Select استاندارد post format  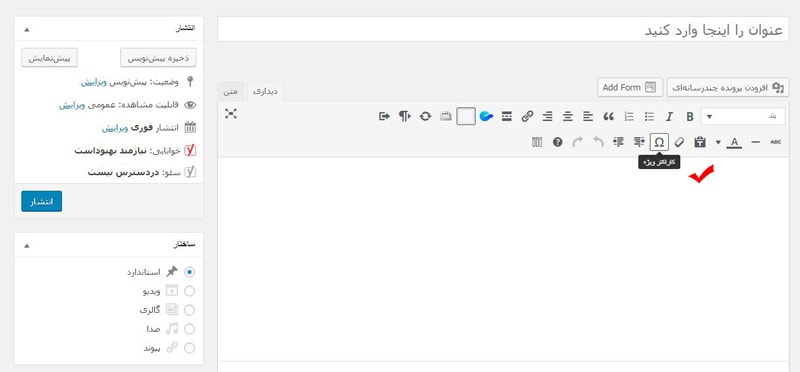(x=190, y=272)
